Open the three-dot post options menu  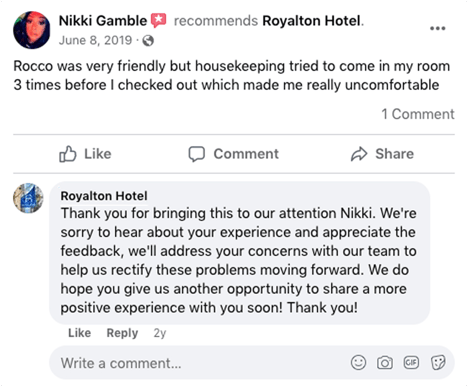tap(437, 28)
